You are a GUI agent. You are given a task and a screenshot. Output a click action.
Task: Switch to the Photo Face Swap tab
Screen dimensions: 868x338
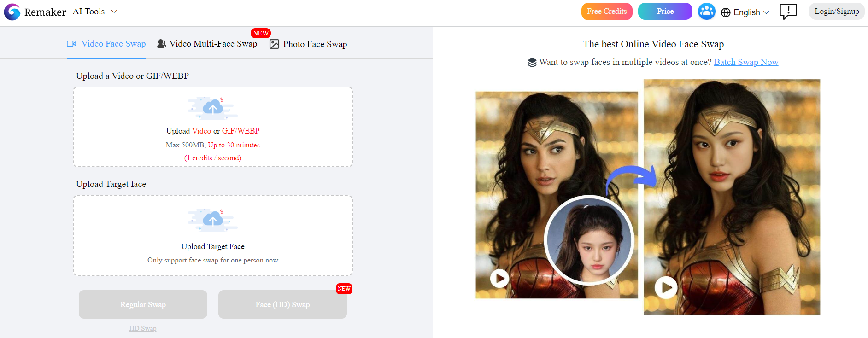coord(308,44)
